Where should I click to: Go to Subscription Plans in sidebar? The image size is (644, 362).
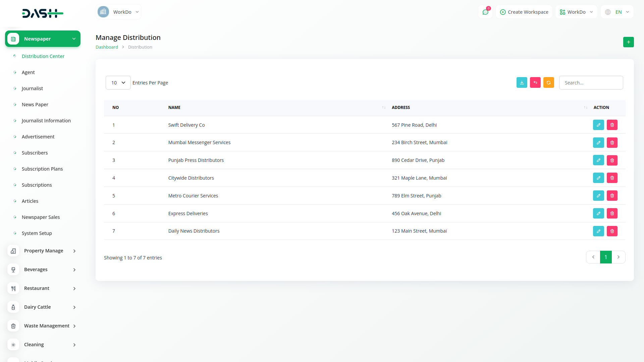pos(42,169)
